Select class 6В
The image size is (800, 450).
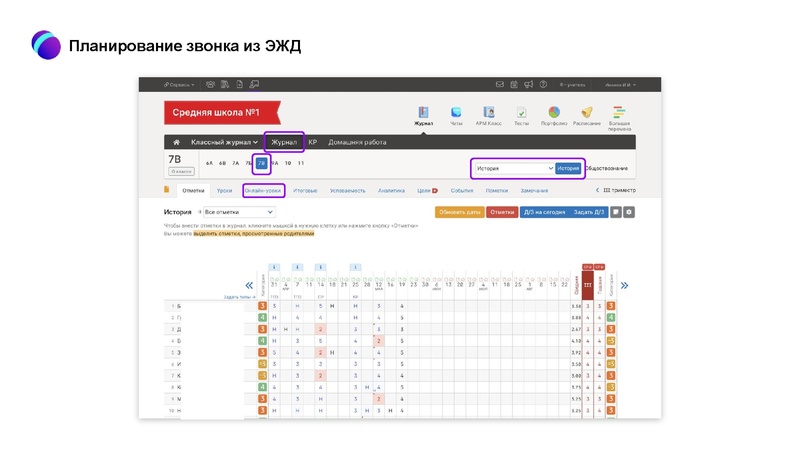pos(222,163)
